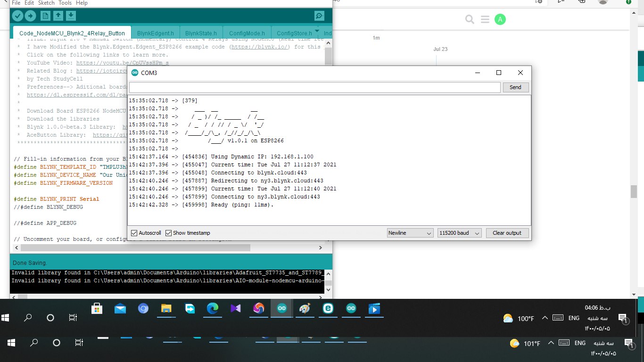Switch to the ConfigMode.h tab
The width and height of the screenshot is (644, 362).
(247, 33)
